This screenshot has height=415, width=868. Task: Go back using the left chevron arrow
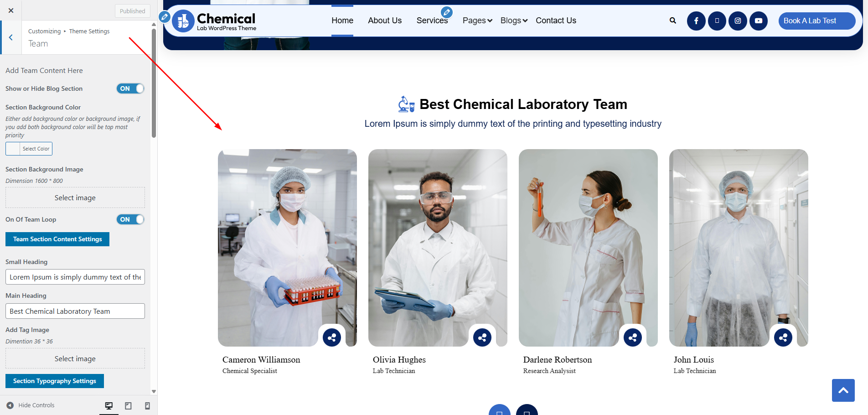pos(11,37)
